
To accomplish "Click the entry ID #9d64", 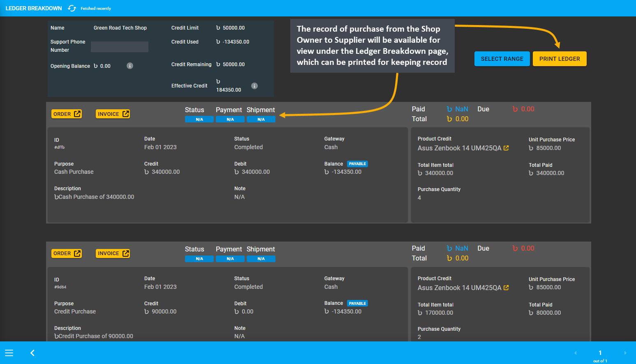I will (x=60, y=287).
